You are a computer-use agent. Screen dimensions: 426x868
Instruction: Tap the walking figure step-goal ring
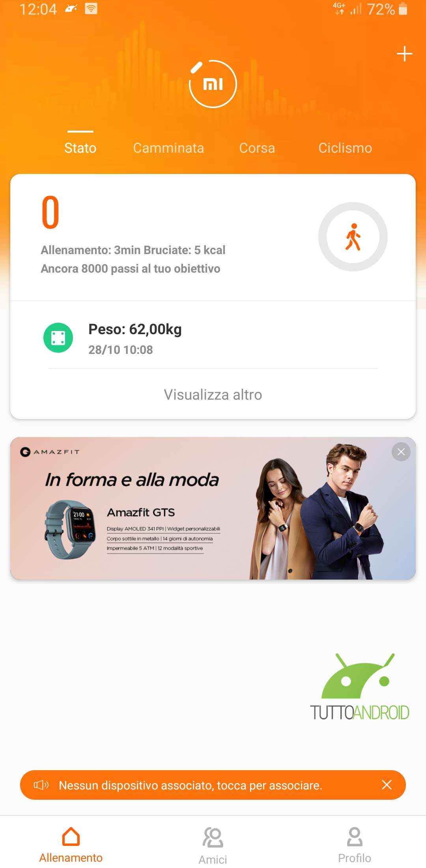[353, 237]
